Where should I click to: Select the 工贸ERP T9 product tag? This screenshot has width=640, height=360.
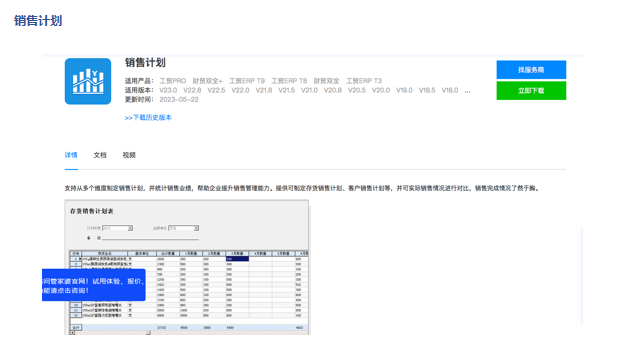[x=247, y=81]
